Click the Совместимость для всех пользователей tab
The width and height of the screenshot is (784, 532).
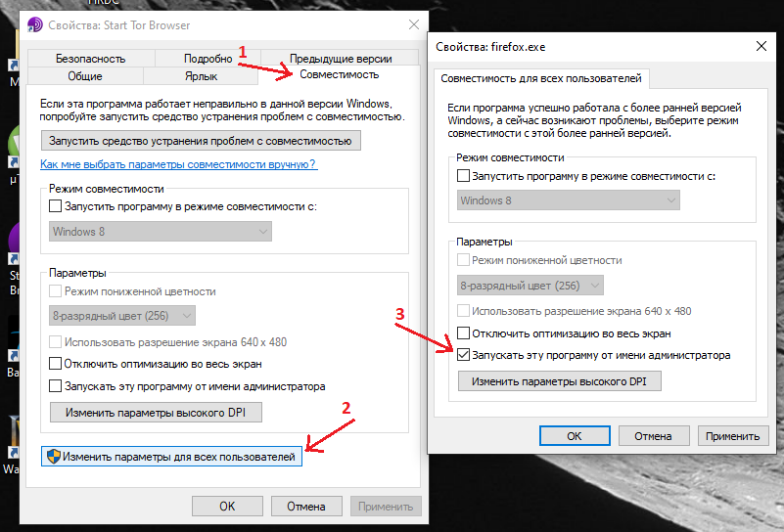pyautogui.click(x=541, y=78)
